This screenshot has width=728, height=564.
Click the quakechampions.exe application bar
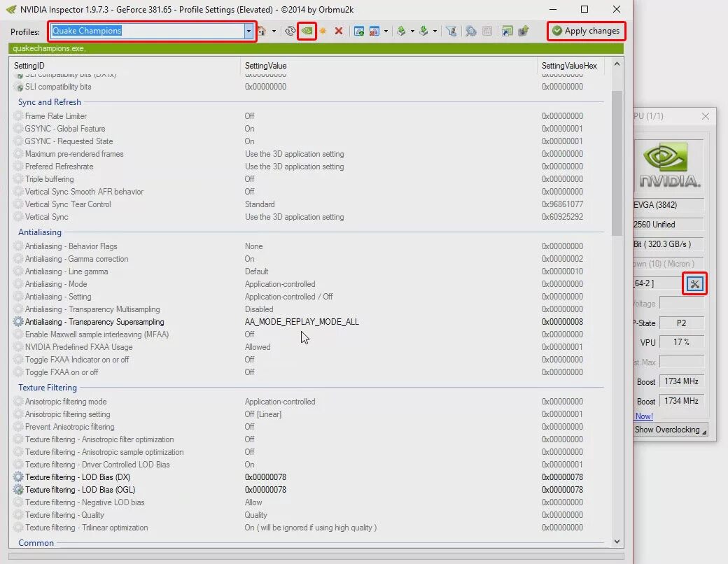point(316,48)
